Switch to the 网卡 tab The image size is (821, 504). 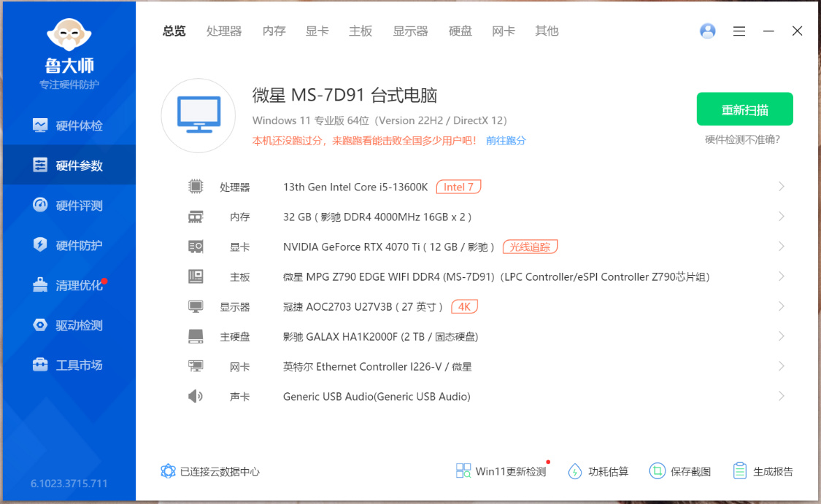(504, 31)
